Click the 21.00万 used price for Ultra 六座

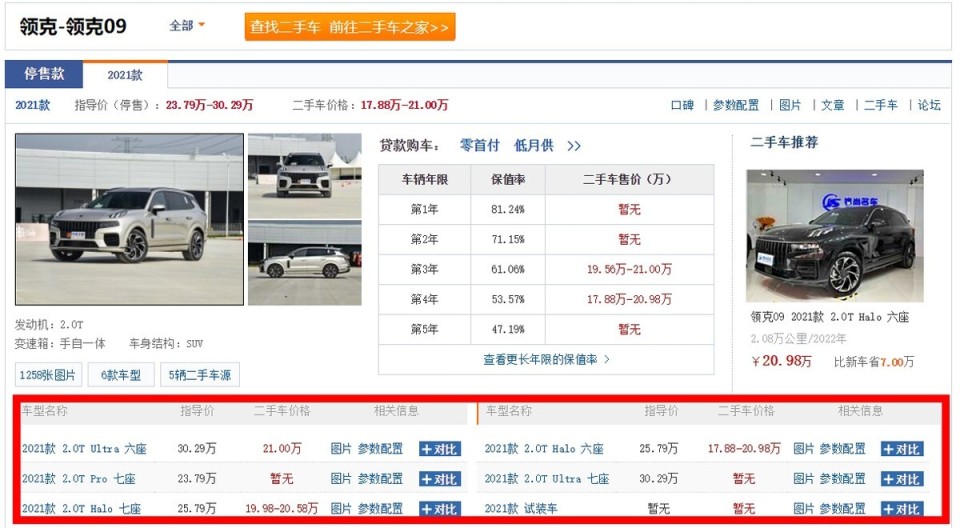(282, 449)
